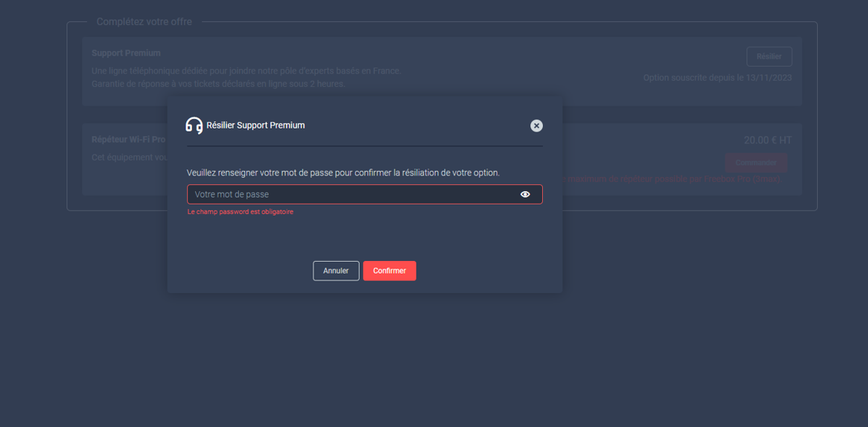Click the Résilier button behind the dialog
Screen dimensions: 868x427
point(769,56)
